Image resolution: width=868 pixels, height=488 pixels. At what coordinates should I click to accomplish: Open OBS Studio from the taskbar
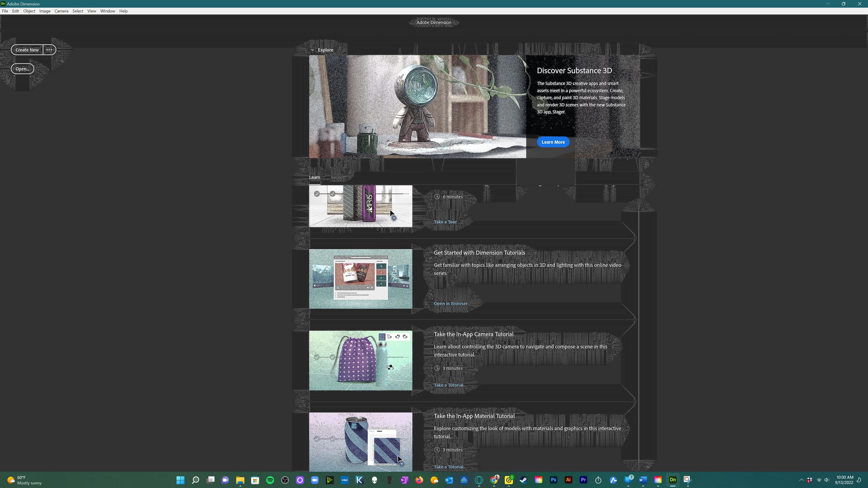tap(285, 480)
